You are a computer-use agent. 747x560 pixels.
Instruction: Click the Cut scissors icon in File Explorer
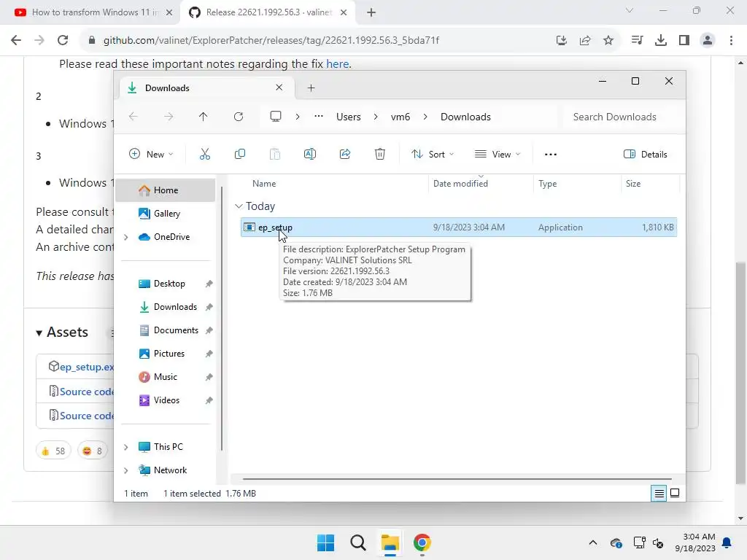205,155
